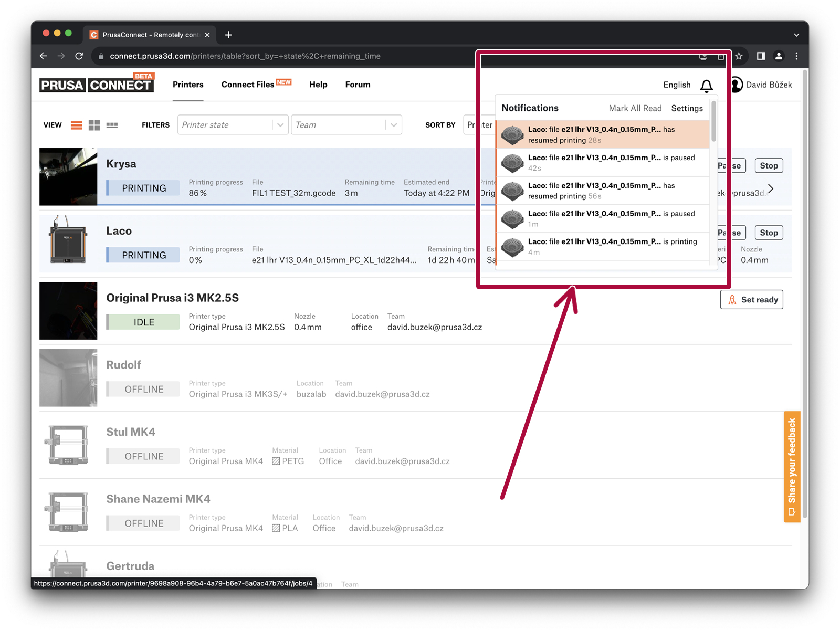Open notification Settings
The image size is (840, 630).
687,108
